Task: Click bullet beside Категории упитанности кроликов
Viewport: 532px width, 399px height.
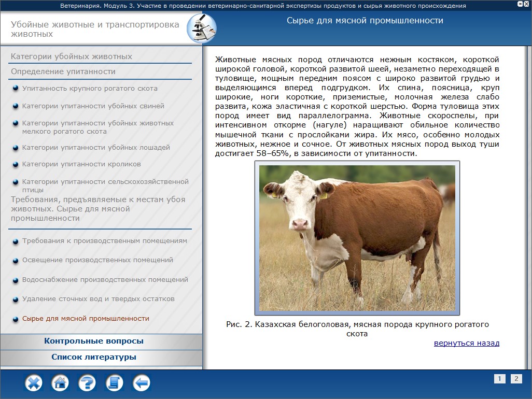Action: [x=16, y=164]
